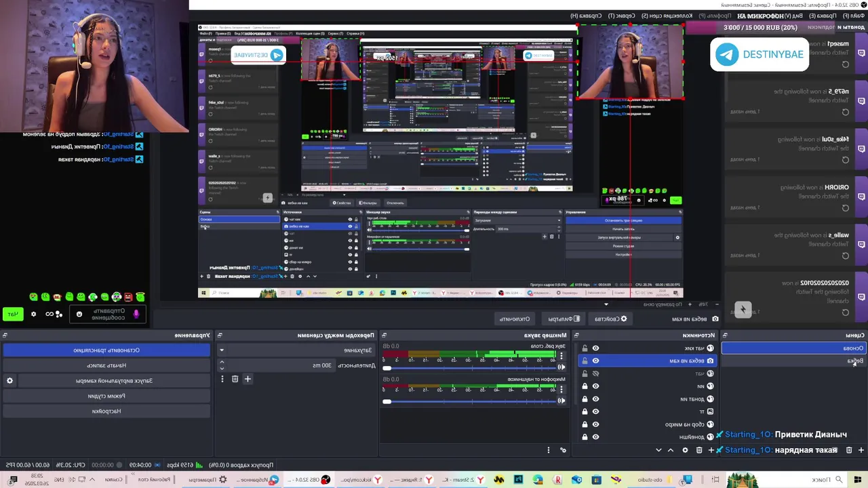Image resolution: width=868 pixels, height=488 pixels.
Task: Pop out the Controls dock
Action: [x=5, y=335]
